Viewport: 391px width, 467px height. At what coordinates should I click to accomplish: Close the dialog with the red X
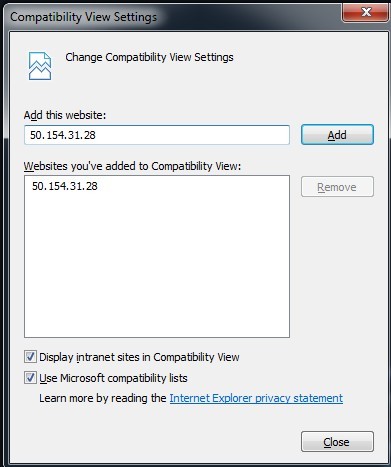point(366,12)
